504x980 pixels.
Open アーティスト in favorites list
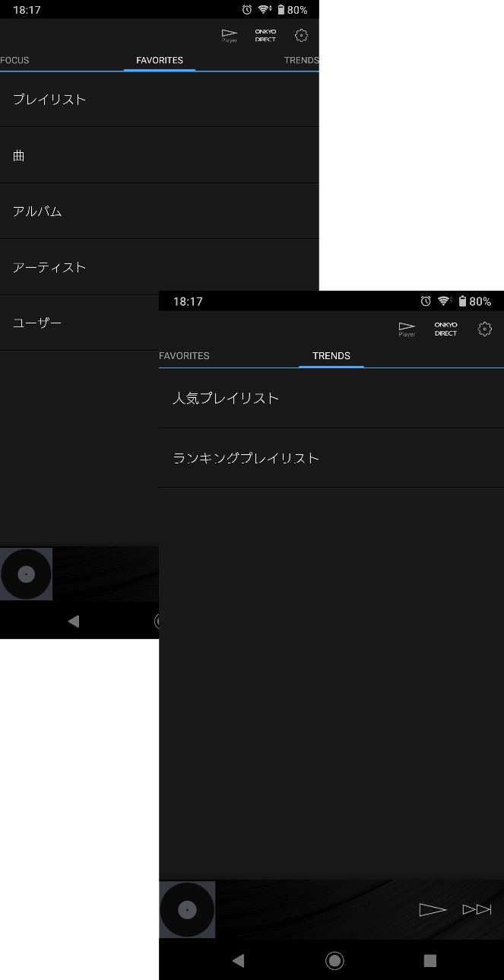(159, 267)
